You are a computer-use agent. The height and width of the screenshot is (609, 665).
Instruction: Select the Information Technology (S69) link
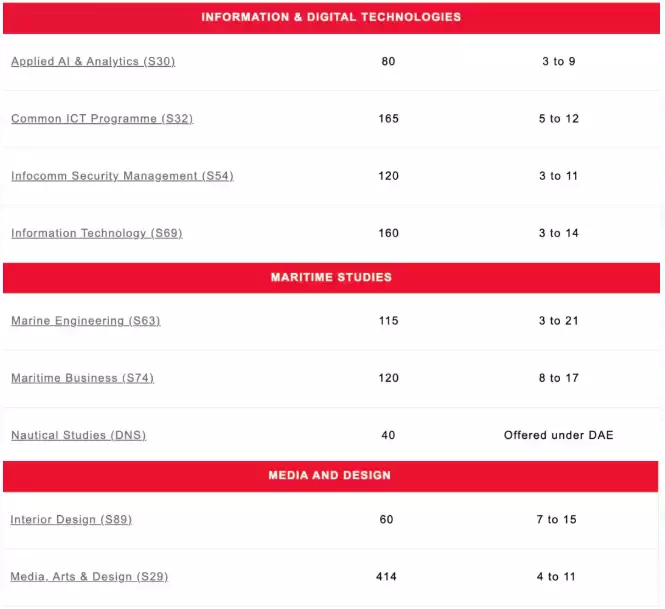click(x=97, y=234)
